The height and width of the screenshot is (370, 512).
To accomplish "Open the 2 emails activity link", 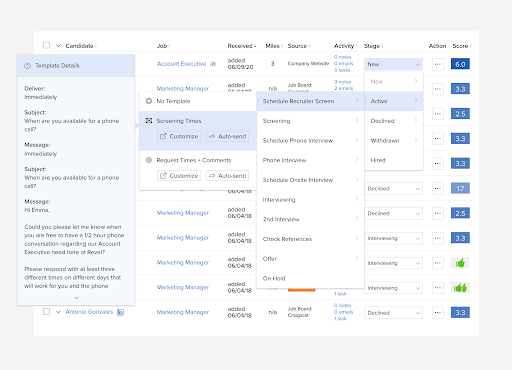I will tap(343, 88).
